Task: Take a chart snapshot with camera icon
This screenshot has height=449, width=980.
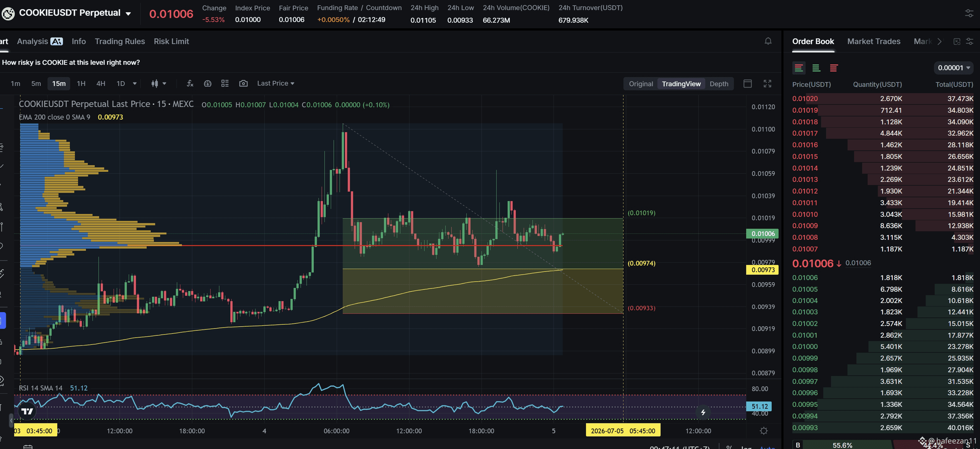Action: pos(243,83)
